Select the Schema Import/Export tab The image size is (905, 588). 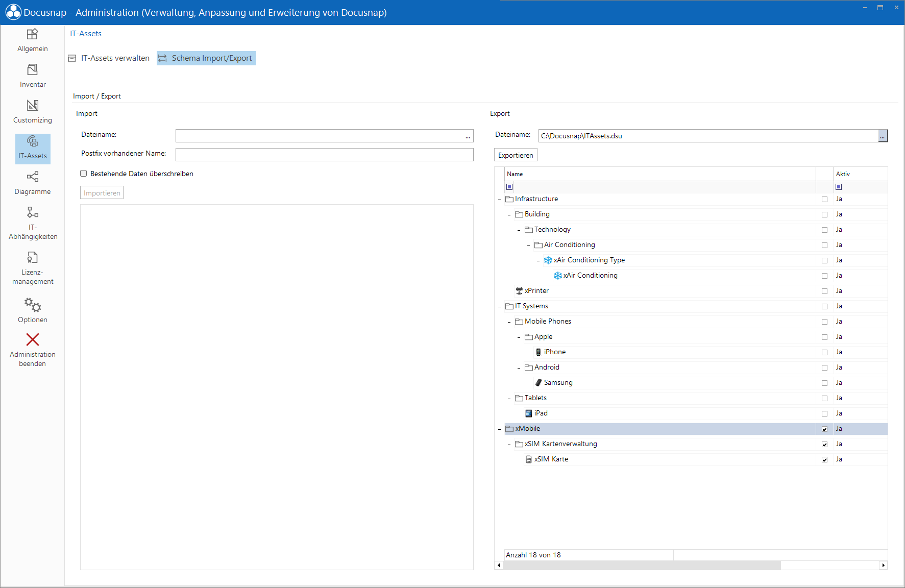click(206, 58)
